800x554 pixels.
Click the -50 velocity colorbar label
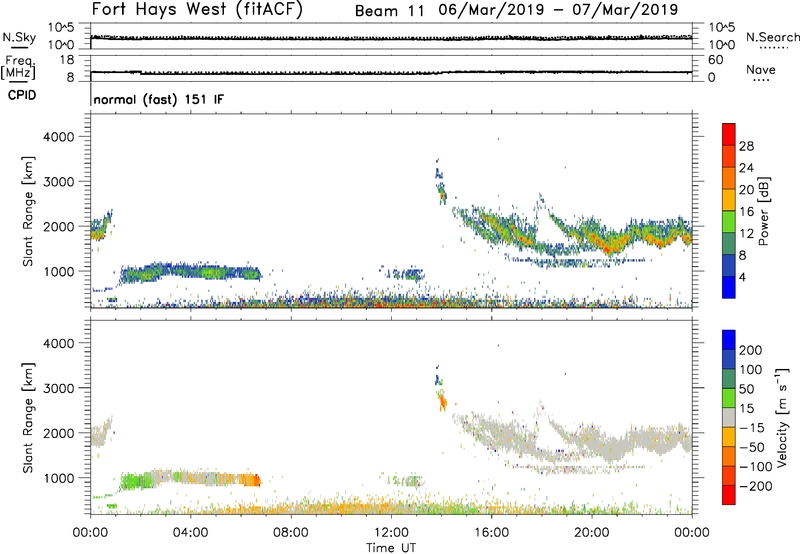tap(752, 447)
